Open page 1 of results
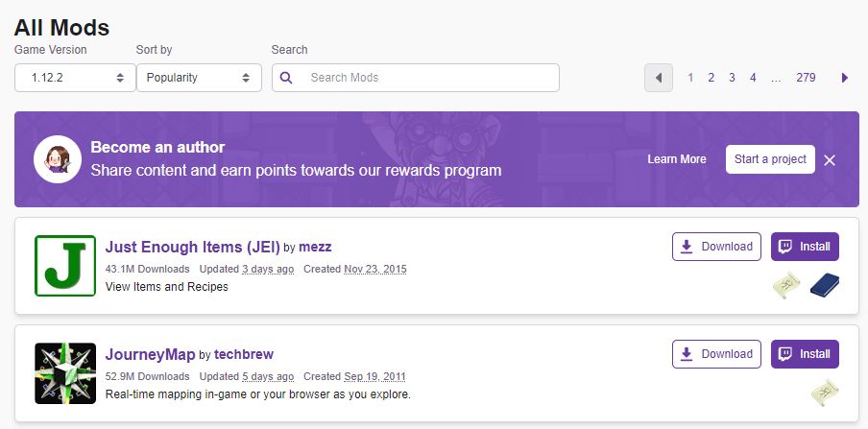The image size is (868, 429). [690, 78]
